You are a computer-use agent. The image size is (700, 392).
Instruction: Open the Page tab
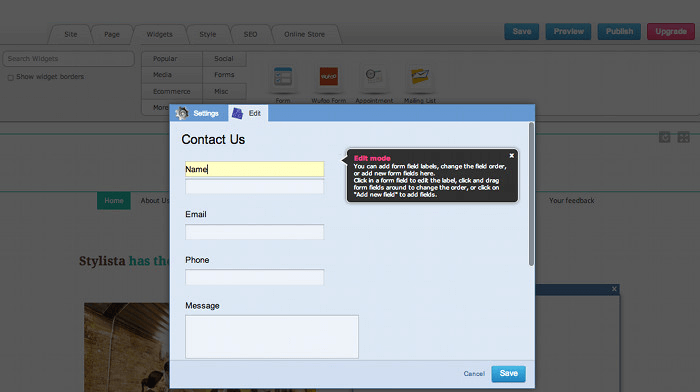click(x=112, y=34)
